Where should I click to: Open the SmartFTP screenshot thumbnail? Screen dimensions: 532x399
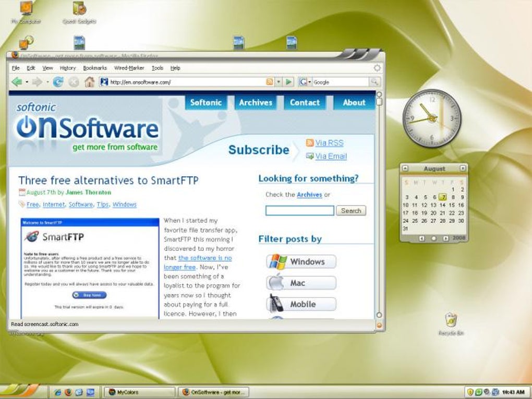90,269
